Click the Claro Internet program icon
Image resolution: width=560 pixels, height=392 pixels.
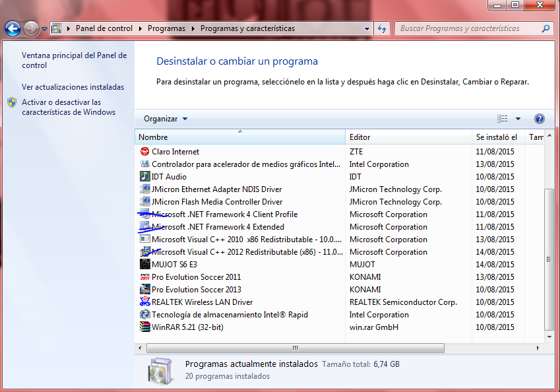145,152
